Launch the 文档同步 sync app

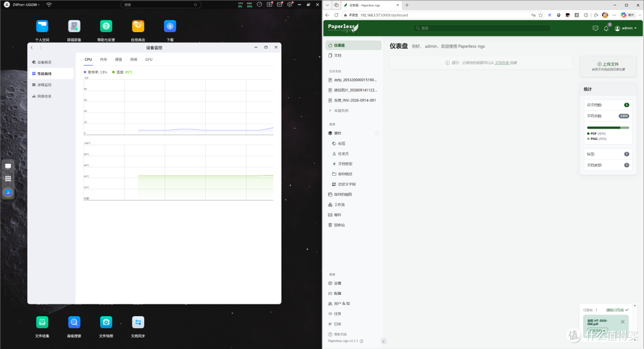coord(138,322)
